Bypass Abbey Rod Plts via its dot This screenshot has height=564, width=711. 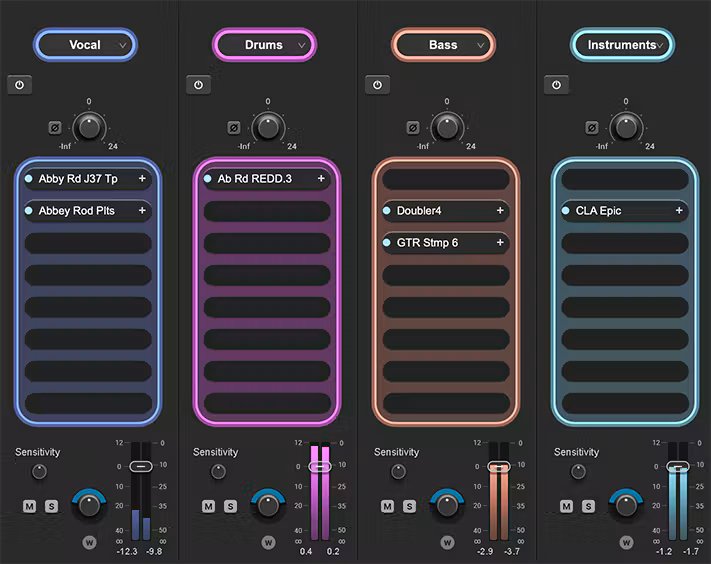(x=29, y=211)
